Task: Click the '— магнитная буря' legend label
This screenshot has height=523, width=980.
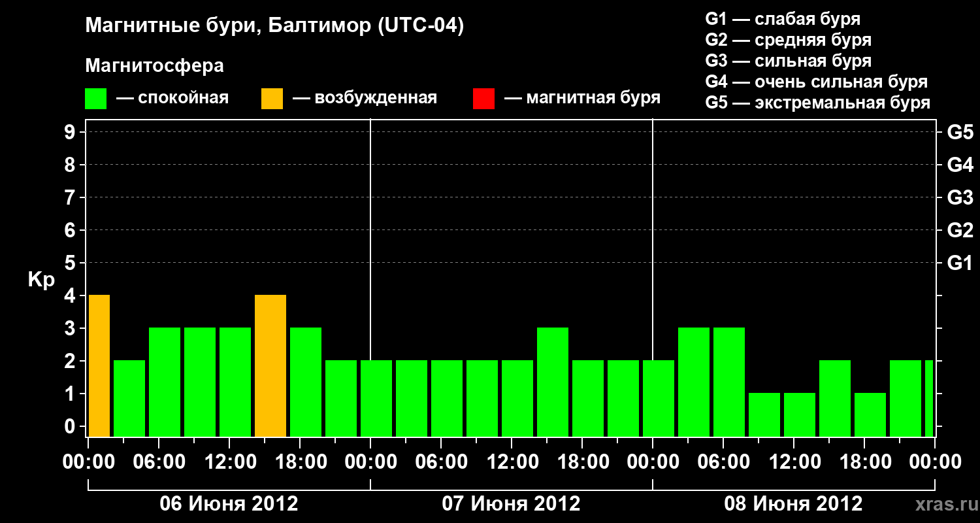Action: [x=582, y=99]
